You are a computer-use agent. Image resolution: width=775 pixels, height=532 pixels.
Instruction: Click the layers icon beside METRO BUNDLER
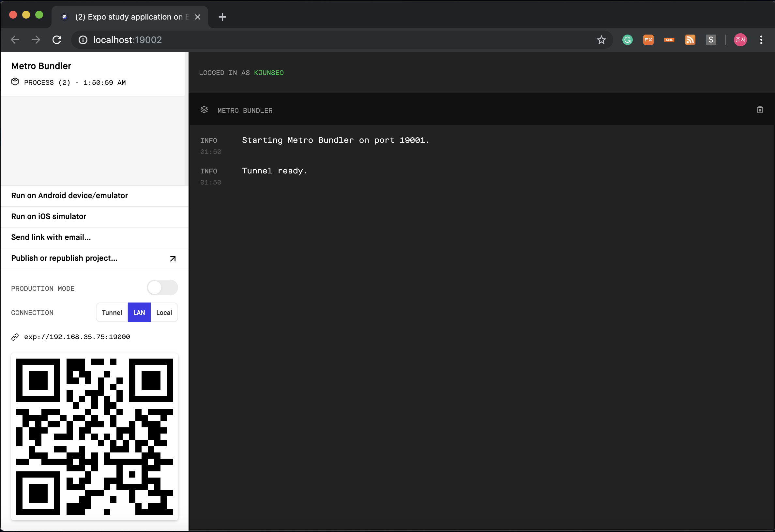(204, 110)
